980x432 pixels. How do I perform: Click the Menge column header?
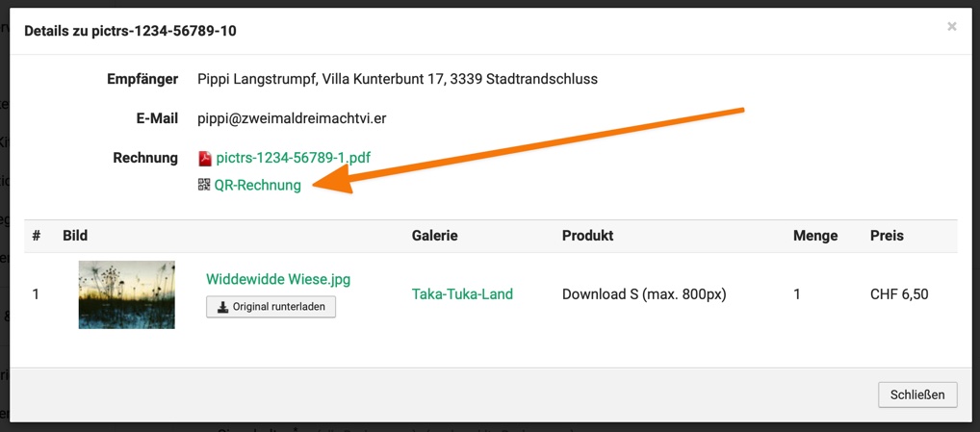coord(815,236)
